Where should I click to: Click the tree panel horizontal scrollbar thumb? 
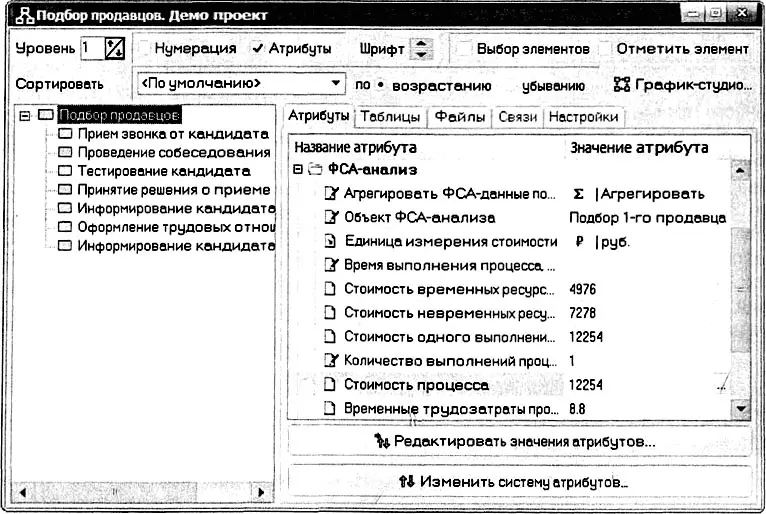(115, 492)
